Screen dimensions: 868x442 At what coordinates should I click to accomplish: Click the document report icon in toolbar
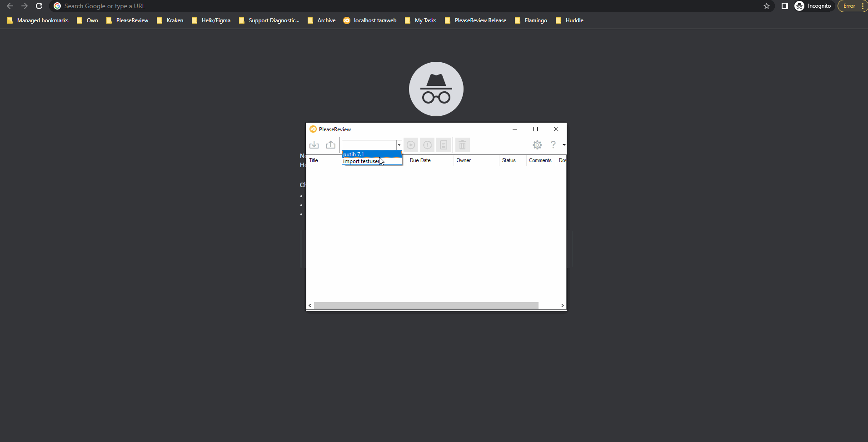tap(444, 145)
